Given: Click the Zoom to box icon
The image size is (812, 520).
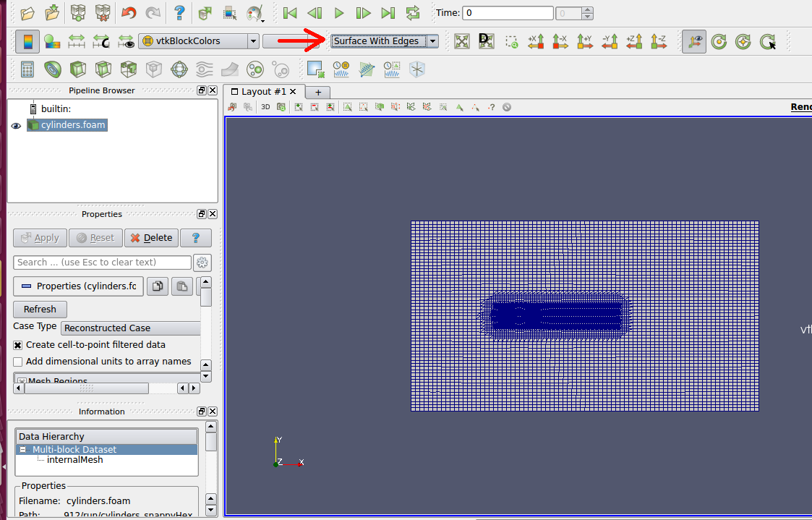Looking at the screenshot, I should point(511,42).
